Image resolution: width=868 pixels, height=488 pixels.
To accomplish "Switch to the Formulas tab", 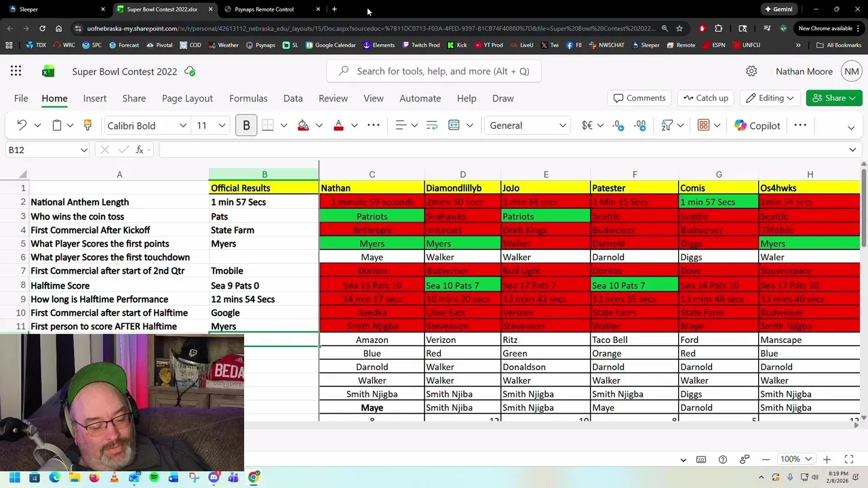I will click(248, 98).
